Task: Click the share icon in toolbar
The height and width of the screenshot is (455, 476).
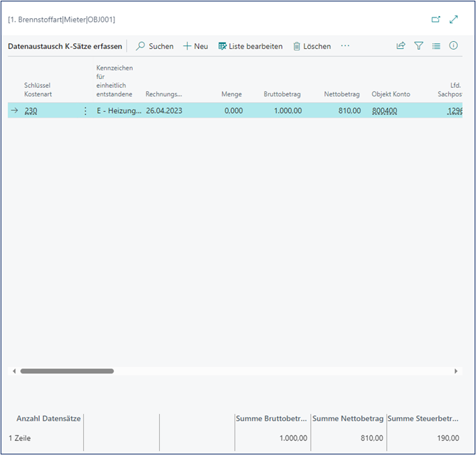Action: 401,46
